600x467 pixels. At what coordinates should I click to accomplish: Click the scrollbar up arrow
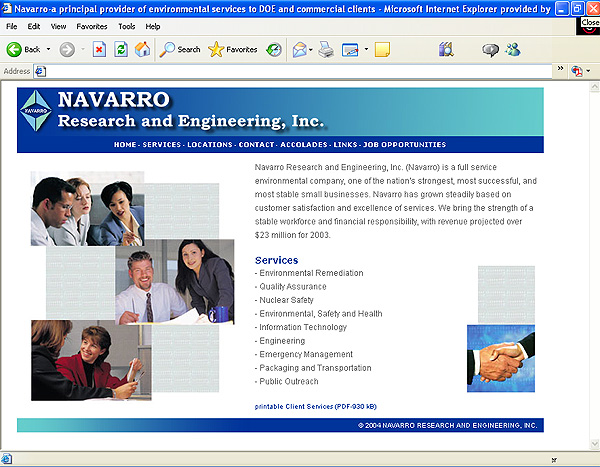[595, 87]
